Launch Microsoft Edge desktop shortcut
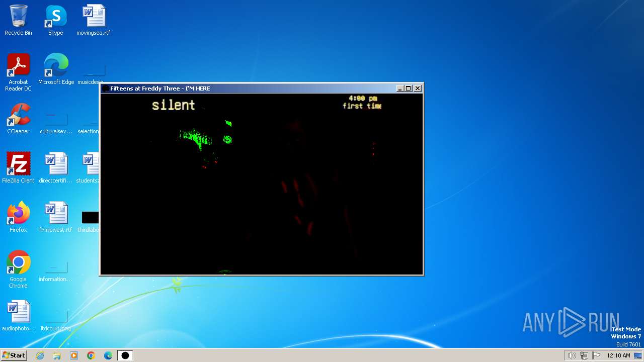644x362 pixels. (x=56, y=69)
